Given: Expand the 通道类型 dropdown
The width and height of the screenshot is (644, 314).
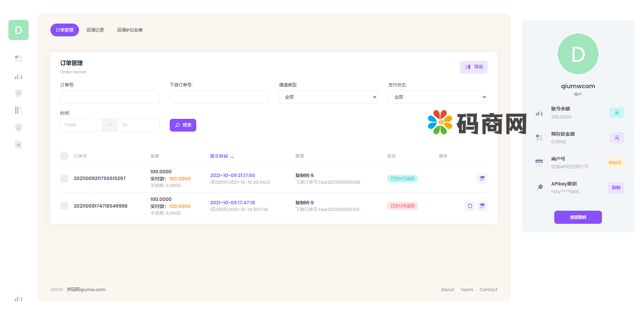Looking at the screenshot, I should click(x=328, y=97).
